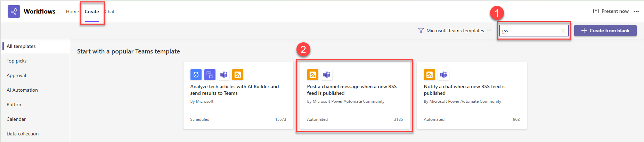Screen dimensions: 644x142
Task: Click Create from blank button
Action: (x=605, y=31)
